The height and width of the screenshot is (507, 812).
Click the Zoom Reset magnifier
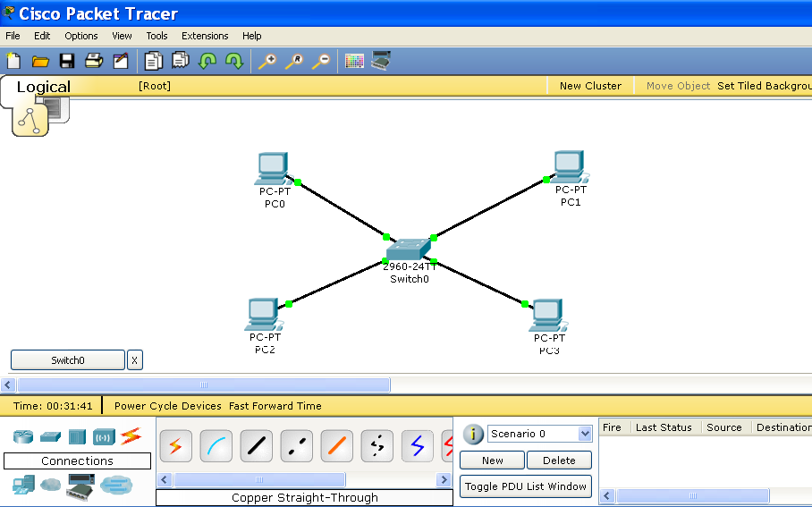(x=294, y=61)
